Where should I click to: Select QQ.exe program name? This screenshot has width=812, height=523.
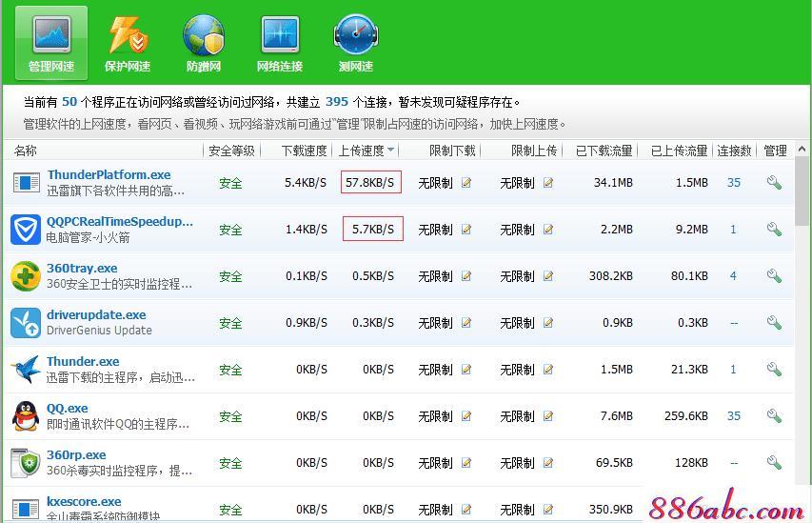click(68, 408)
